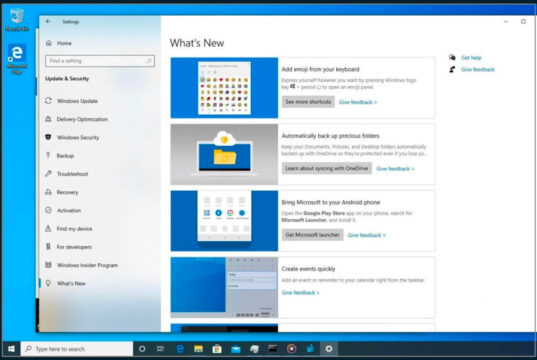Click the magnifier icon in Find a setting
This screenshot has width=537, height=360.
point(149,61)
